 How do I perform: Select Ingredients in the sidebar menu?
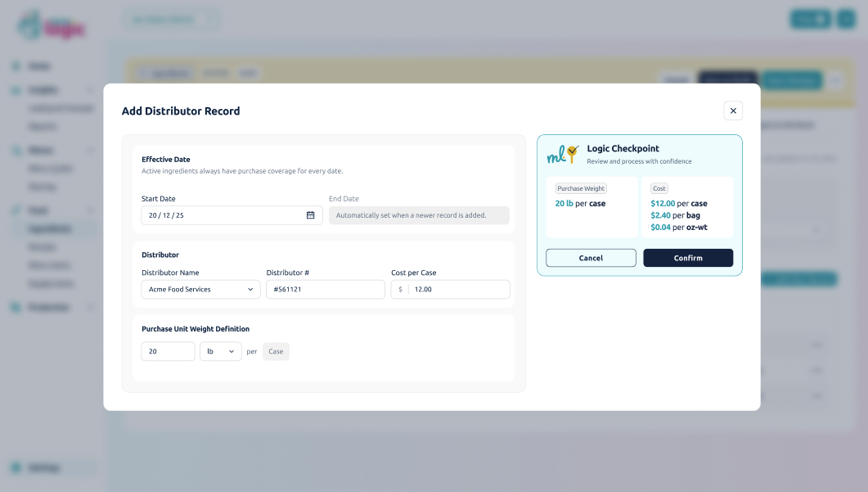click(x=50, y=229)
